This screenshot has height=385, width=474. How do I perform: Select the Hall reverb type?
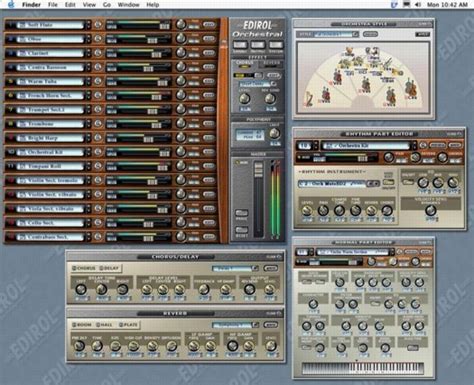[104, 325]
